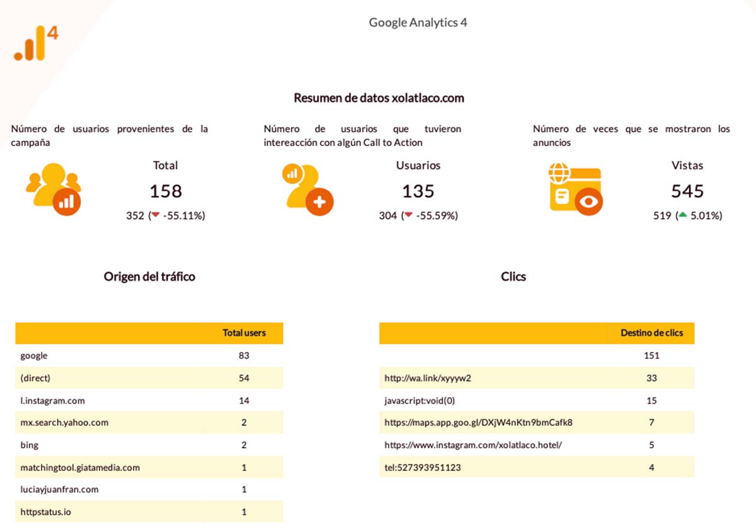Viewport: 756px width, 532px height.
Task: Click the Usuarios label above 135
Action: click(418, 166)
